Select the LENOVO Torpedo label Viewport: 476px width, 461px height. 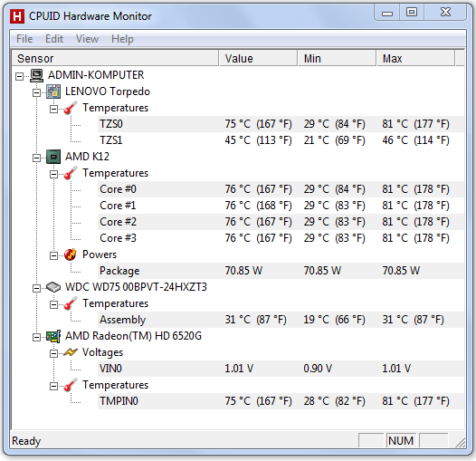pyautogui.click(x=108, y=91)
